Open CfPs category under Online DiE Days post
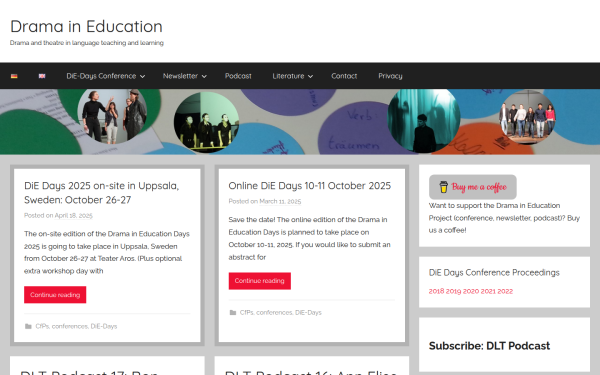 [x=247, y=313]
